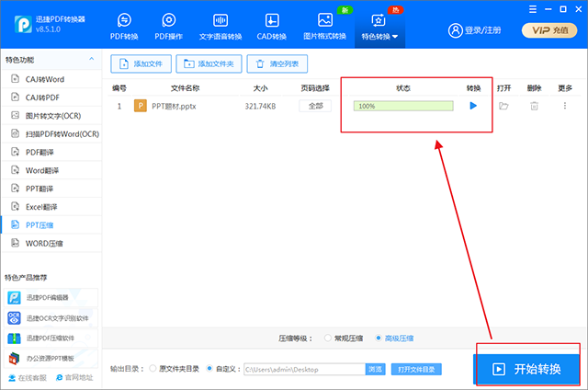Open 迅捷OCR文字识别软件 recommendation
Screen dimensions: 588x390
coord(51,318)
